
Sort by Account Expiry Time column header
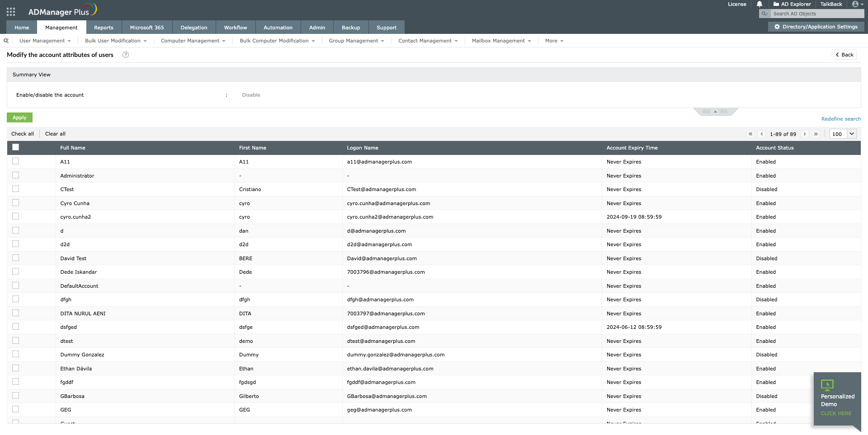[x=632, y=148]
